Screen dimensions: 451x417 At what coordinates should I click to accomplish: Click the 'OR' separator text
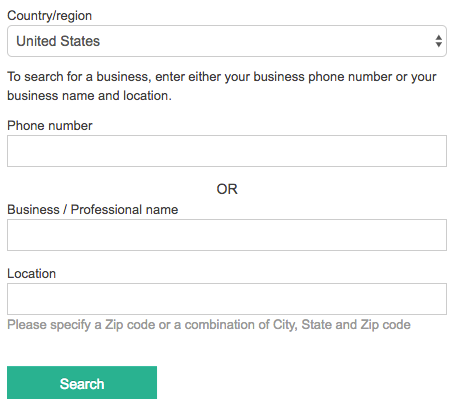[x=227, y=189]
